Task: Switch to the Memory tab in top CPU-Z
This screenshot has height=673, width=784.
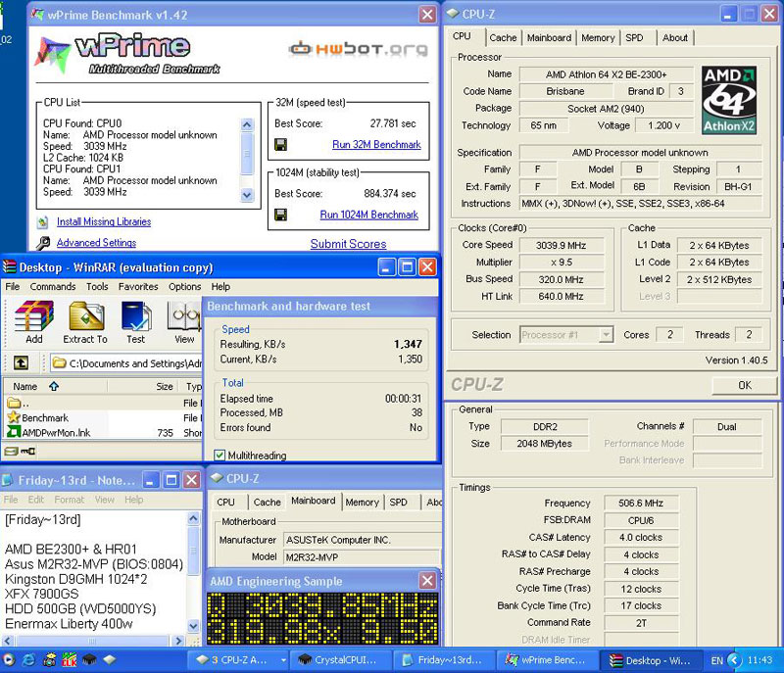Action: point(598,38)
